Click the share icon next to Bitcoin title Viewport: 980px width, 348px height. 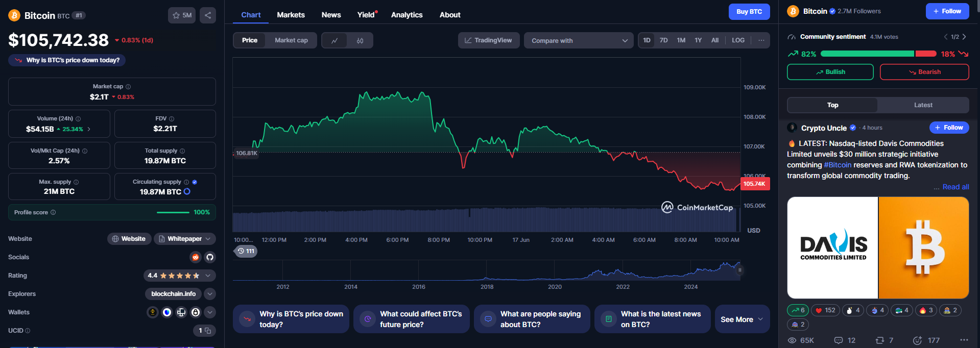pyautogui.click(x=208, y=15)
